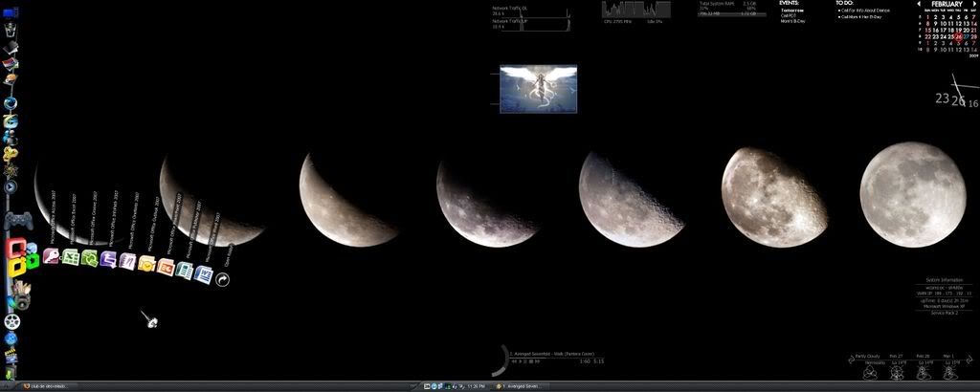This screenshot has height=392, width=980.
Task: Skip to next track in music widget
Action: [x=536, y=361]
